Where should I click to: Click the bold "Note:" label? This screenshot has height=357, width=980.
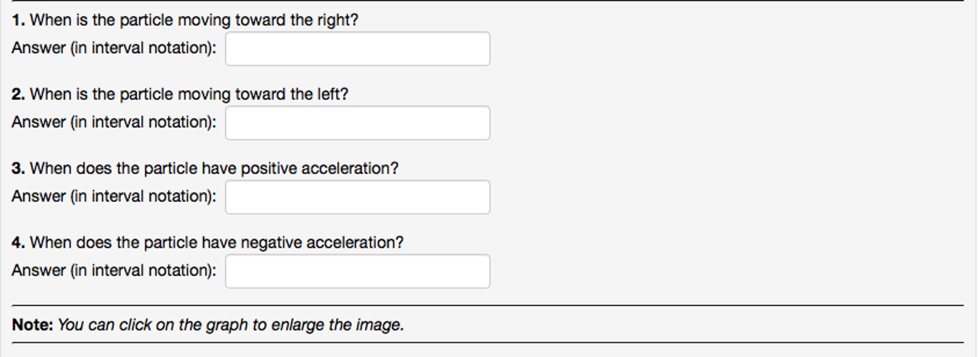[x=33, y=325]
